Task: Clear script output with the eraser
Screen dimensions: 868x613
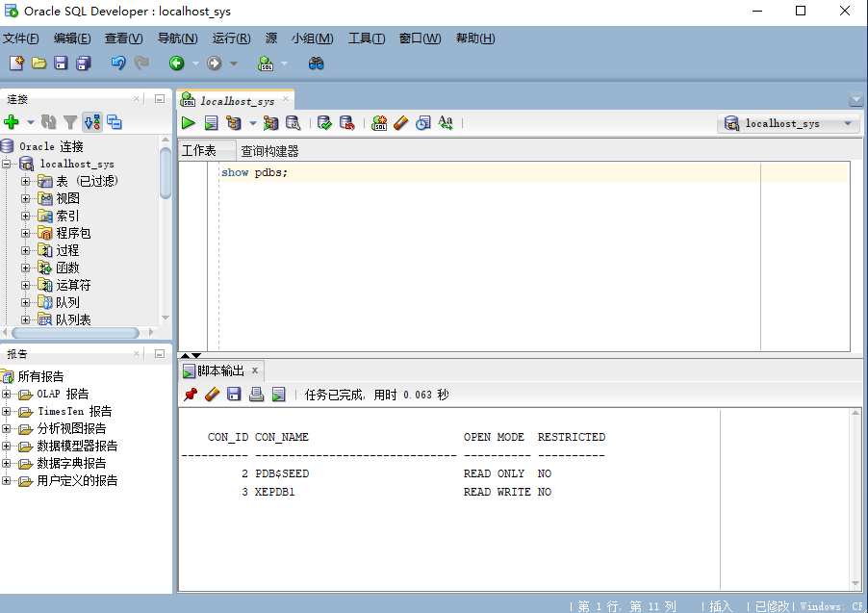Action: pos(212,395)
